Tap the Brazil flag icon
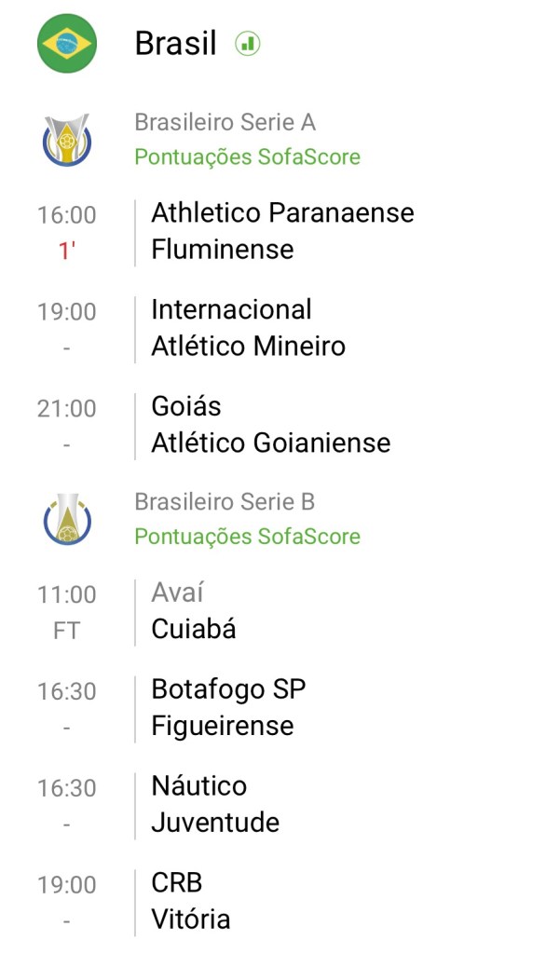Viewport: 560px width, 954px height. pos(66,43)
